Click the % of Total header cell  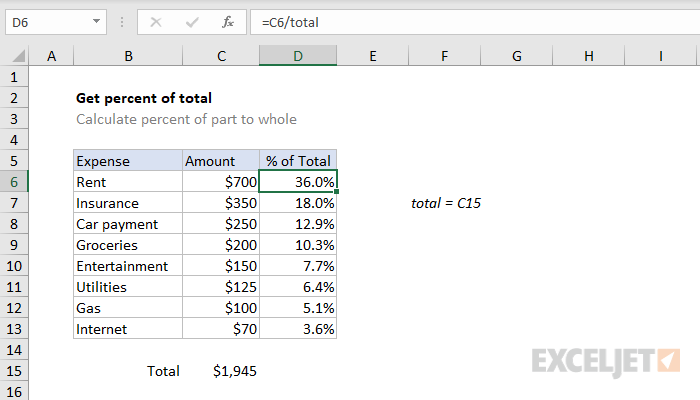[298, 161]
